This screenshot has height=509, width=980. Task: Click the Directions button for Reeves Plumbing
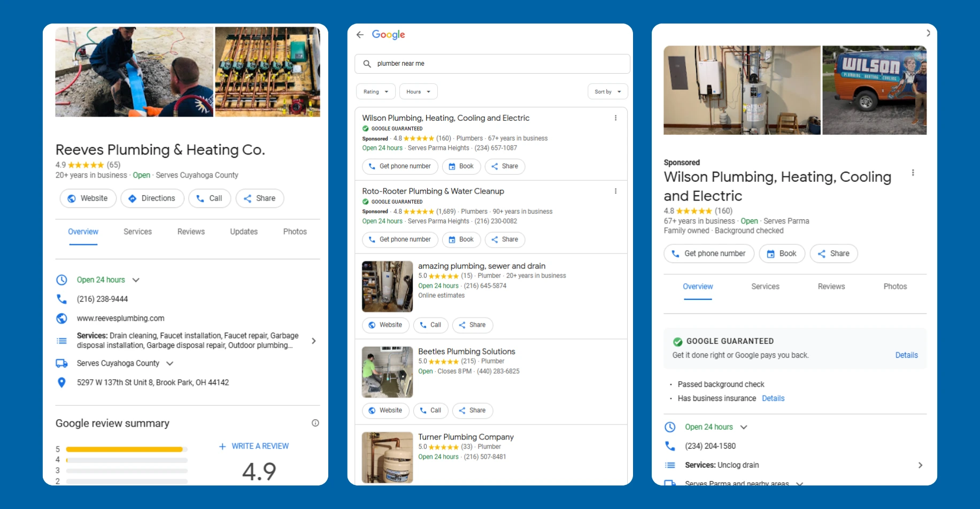coord(152,198)
